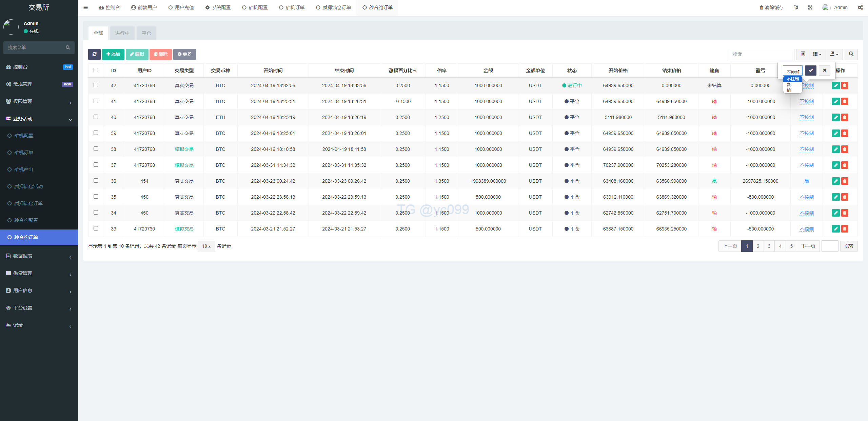The image size is (868, 421).
Task: Toggle the fullscreen icon in the top bar
Action: (810, 7)
